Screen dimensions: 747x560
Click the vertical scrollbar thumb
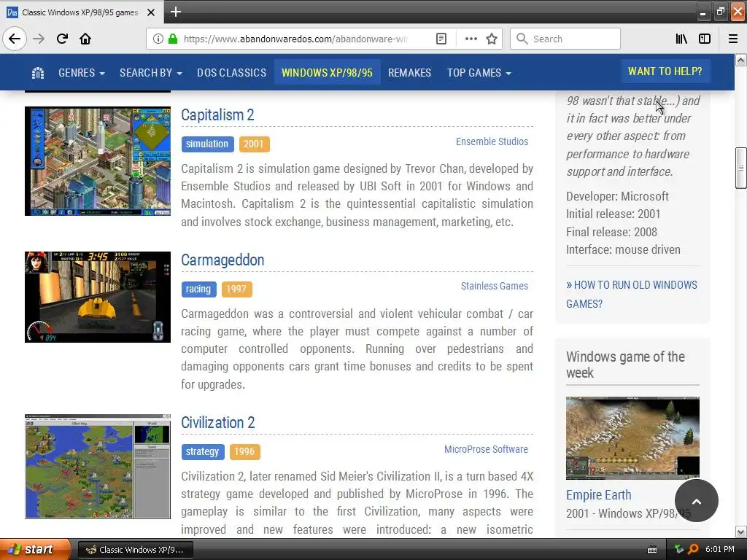741,168
